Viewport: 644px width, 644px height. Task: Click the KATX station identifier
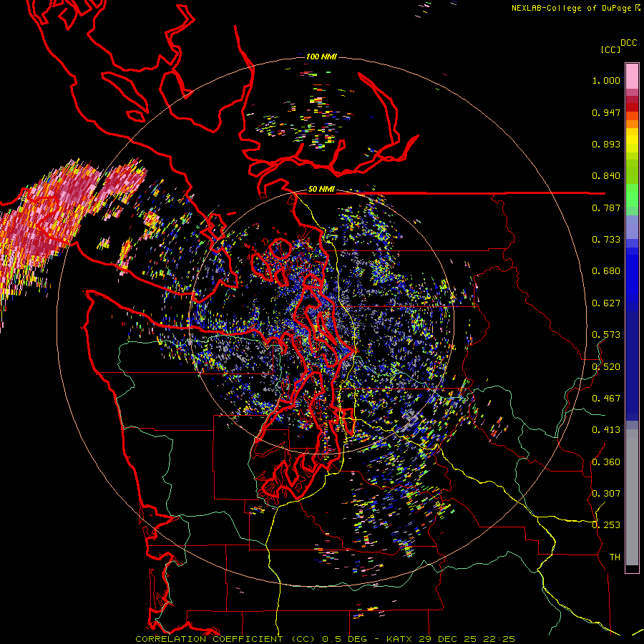point(401,639)
